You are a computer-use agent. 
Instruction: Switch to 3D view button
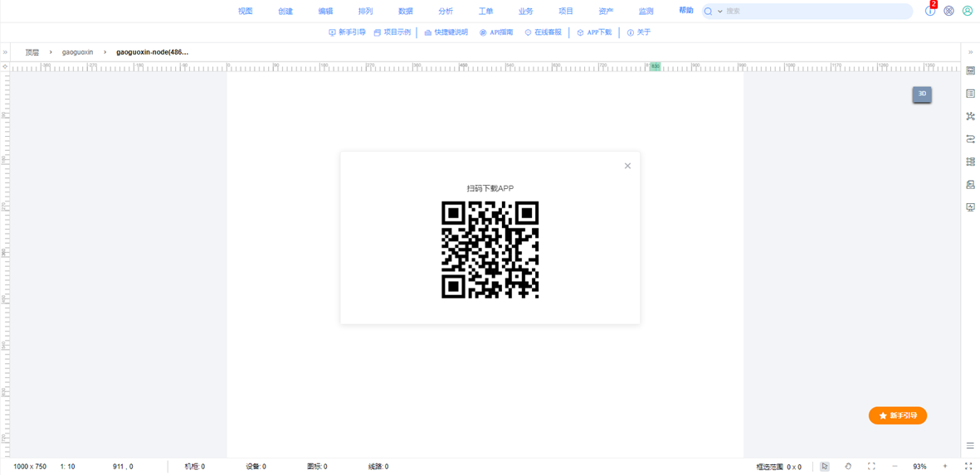coord(922,95)
